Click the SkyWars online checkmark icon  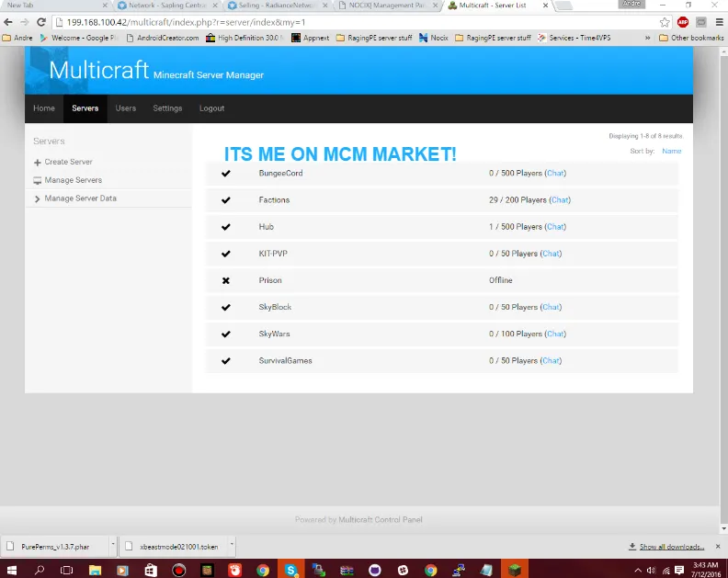[x=225, y=334]
